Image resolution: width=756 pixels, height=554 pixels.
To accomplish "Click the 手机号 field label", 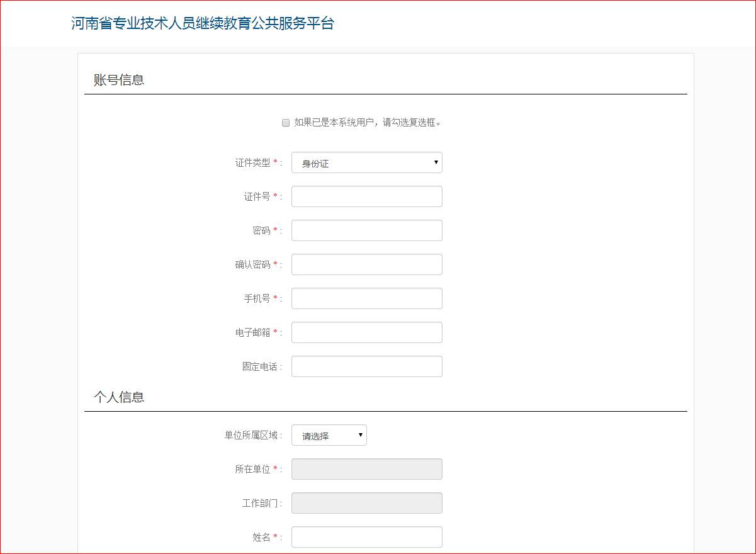I will pos(257,298).
